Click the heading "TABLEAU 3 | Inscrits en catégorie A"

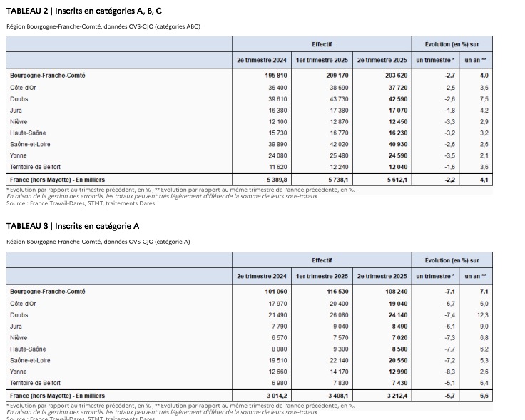(73, 226)
